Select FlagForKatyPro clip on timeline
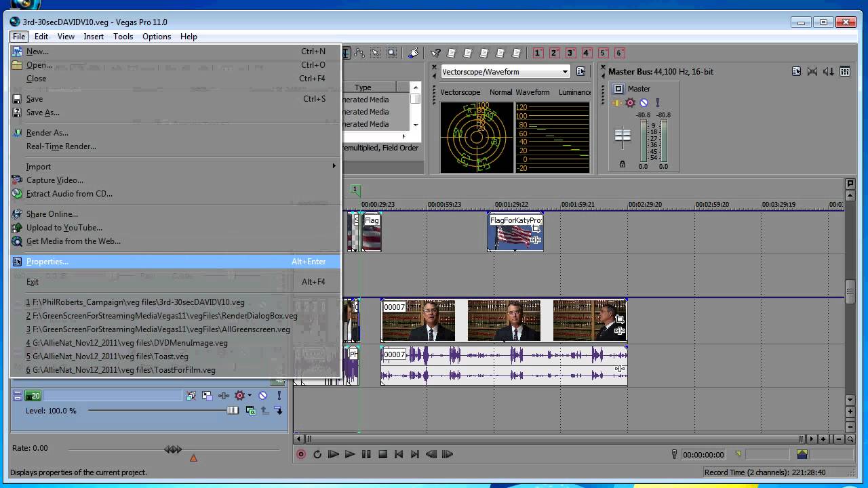Viewport: 868px width, 488px height. click(x=515, y=232)
